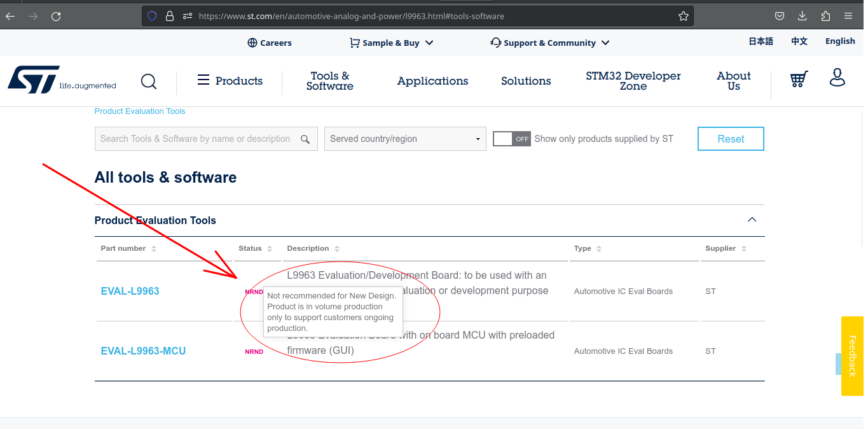Viewport: 868px width, 429px height.
Task: Open the Served country/region dropdown
Action: click(x=405, y=139)
